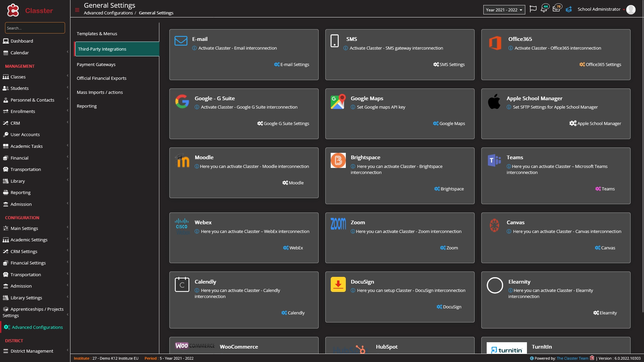644x362 pixels.
Task: Click the Elearnity circle logo icon
Action: click(495, 285)
